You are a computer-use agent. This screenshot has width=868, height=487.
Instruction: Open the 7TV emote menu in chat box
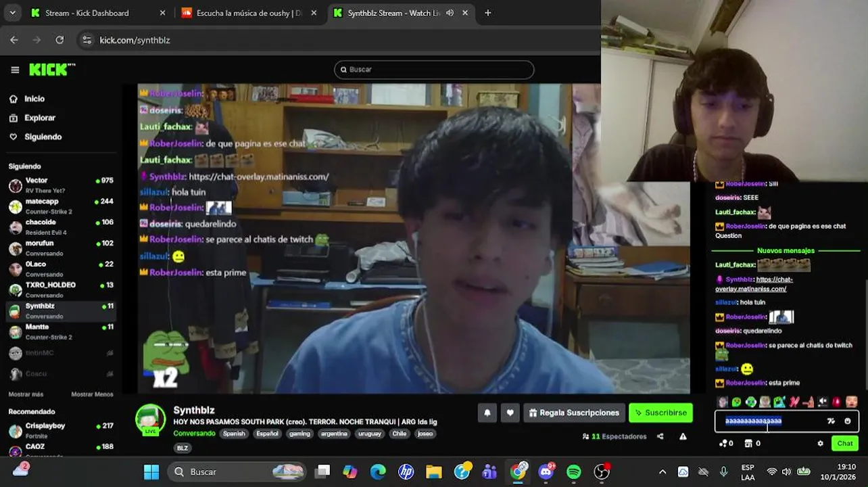831,421
